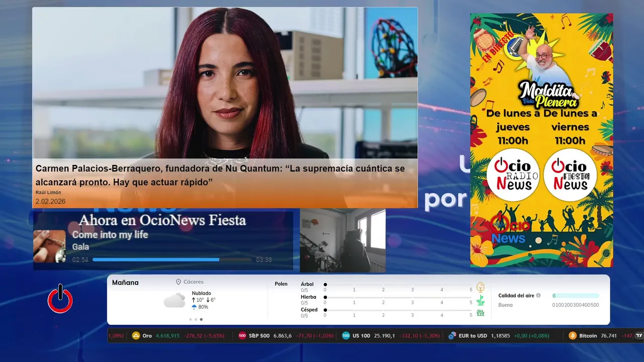Click the Gala song album art thumbnail
Screen dimensions: 644x362
click(49, 246)
